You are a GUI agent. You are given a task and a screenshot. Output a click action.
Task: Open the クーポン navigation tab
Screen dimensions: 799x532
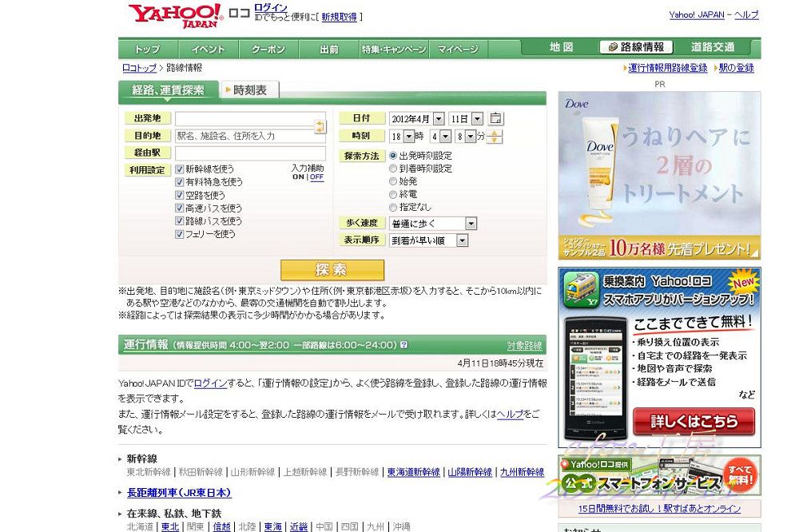coord(268,50)
